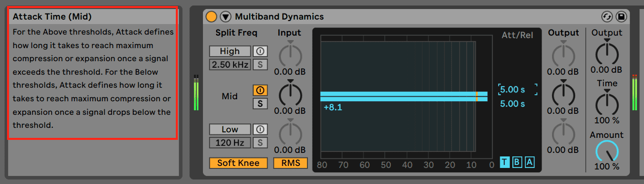The width and height of the screenshot is (644, 184).
Task: Click the save preset disk icon
Action: pyautogui.click(x=621, y=17)
